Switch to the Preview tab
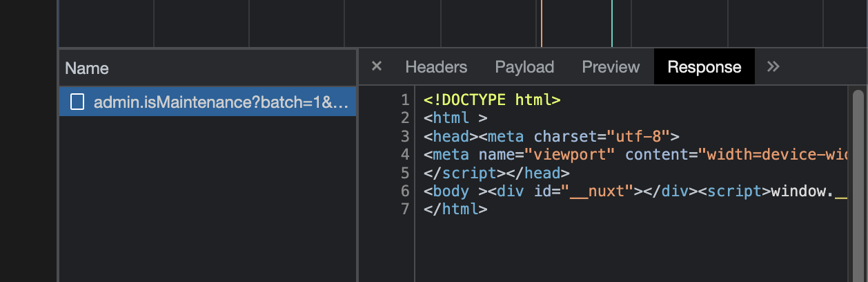Viewport: 868px width, 282px height. (611, 67)
